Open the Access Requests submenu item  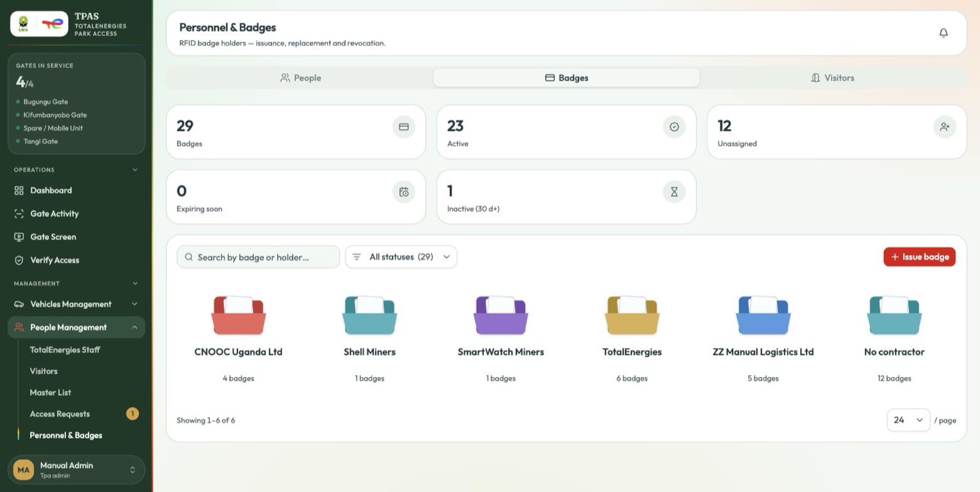pos(60,414)
